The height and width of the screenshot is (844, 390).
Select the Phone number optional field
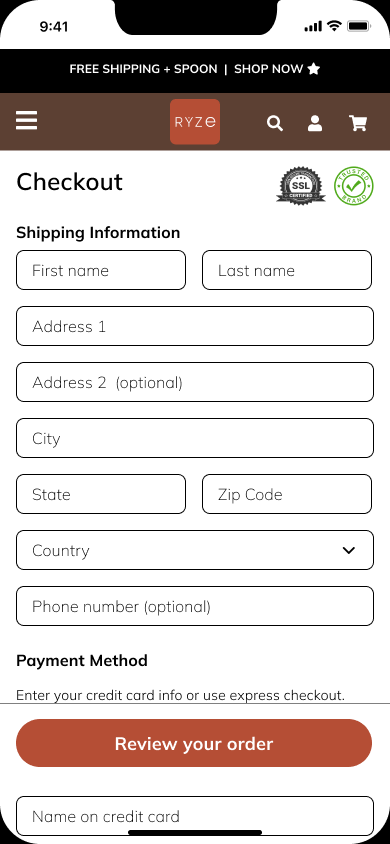pyautogui.click(x=195, y=606)
